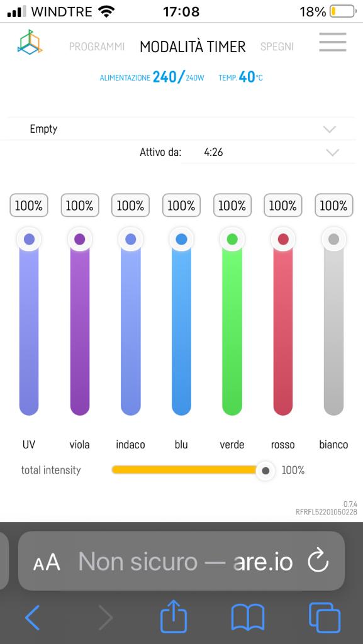
Task: Open Safari share sheet icon
Action: [174, 616]
